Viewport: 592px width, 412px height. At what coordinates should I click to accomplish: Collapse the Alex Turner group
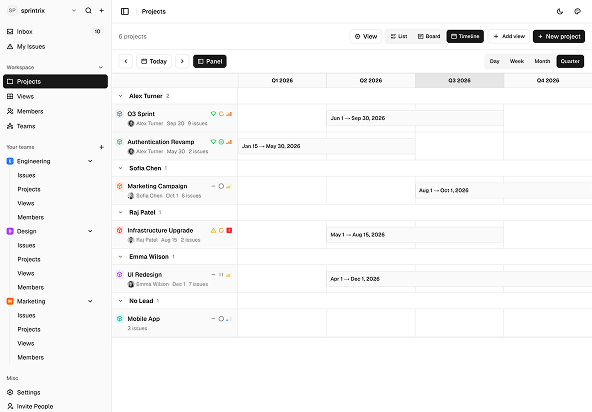[120, 96]
